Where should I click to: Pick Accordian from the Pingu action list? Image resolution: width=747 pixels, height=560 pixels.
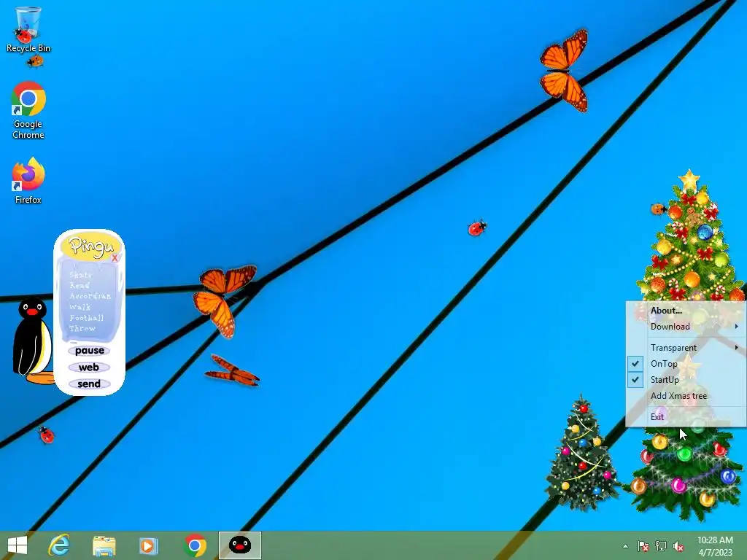coord(90,296)
